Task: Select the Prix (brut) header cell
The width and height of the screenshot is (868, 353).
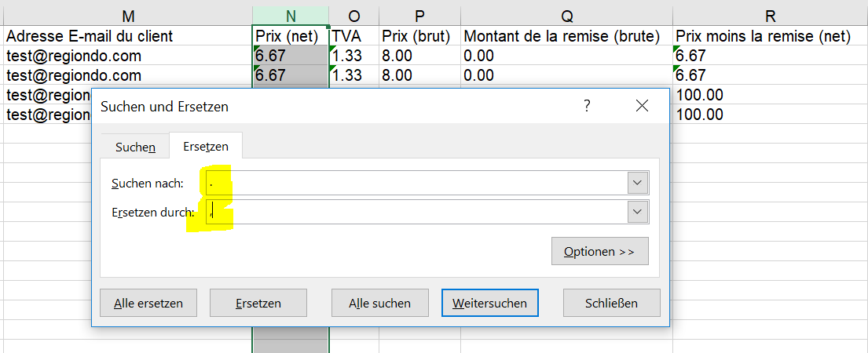Action: 419,36
